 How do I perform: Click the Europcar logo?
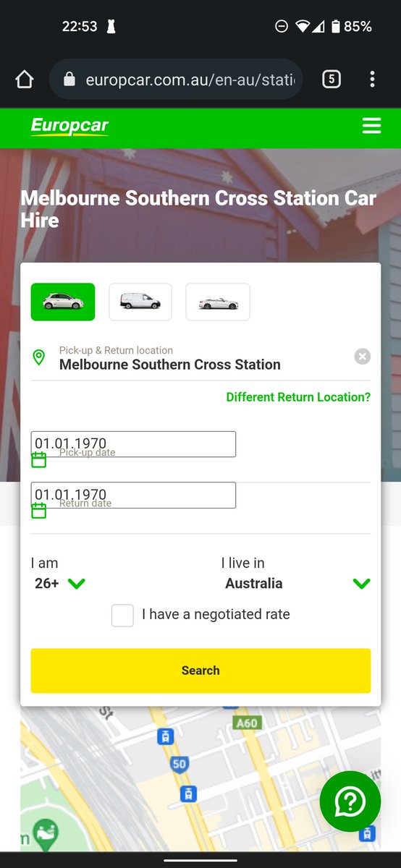(69, 127)
